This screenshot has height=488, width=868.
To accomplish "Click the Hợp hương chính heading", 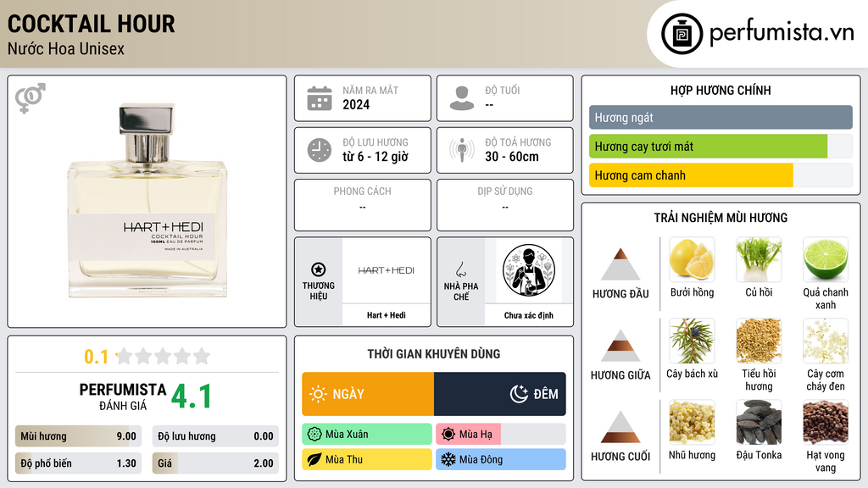I will [721, 90].
